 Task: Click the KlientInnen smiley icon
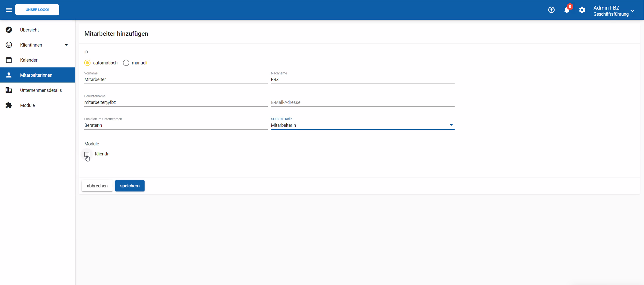click(x=9, y=45)
